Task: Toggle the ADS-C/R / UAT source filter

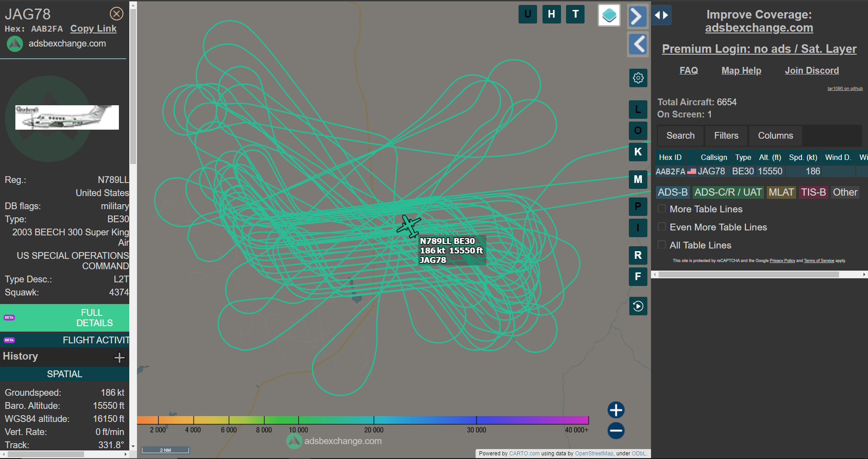Action: click(x=728, y=192)
